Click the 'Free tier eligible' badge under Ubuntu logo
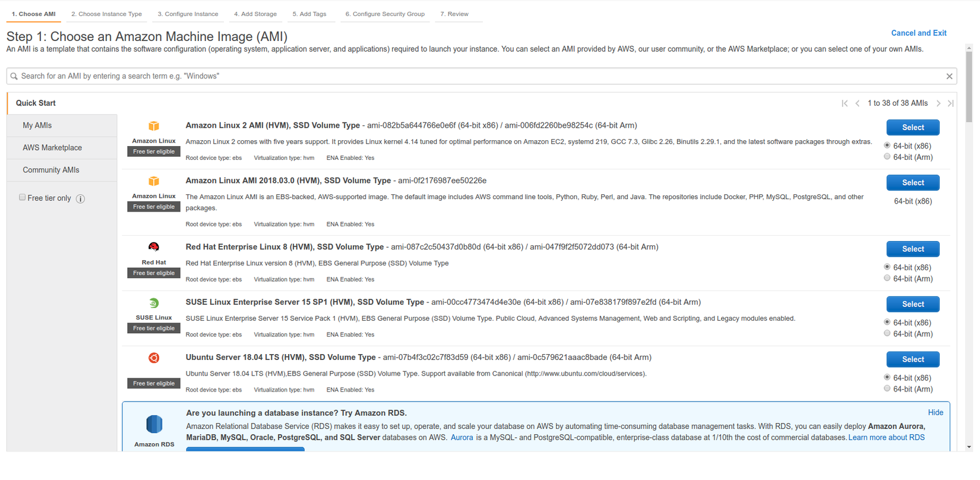The height and width of the screenshot is (480, 980). [154, 384]
